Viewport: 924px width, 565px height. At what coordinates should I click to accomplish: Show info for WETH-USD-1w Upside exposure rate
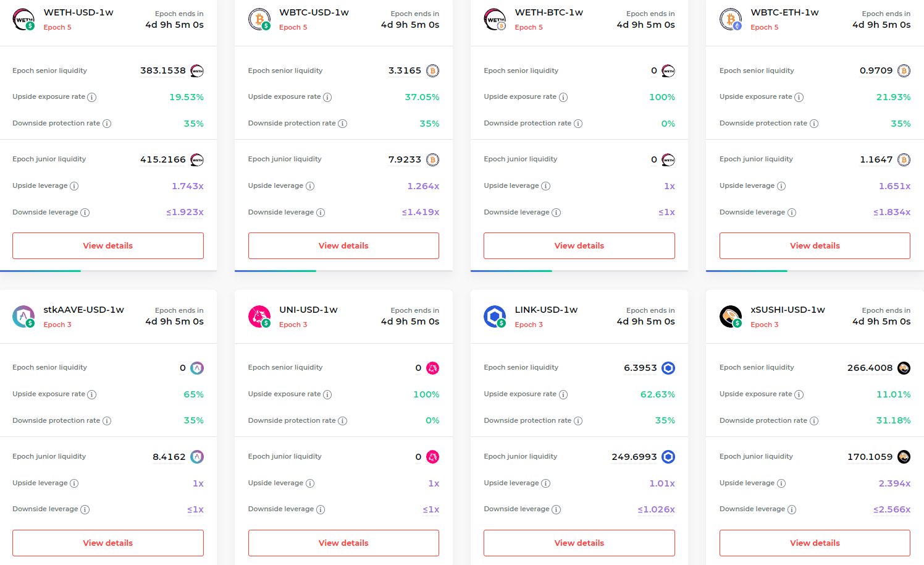92,97
